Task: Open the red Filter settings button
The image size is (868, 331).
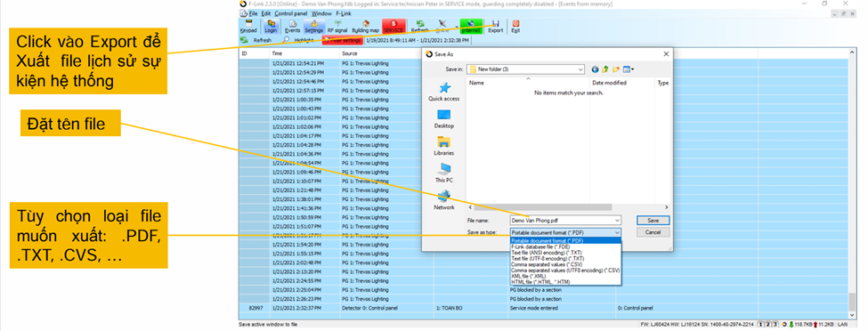Action: point(343,40)
